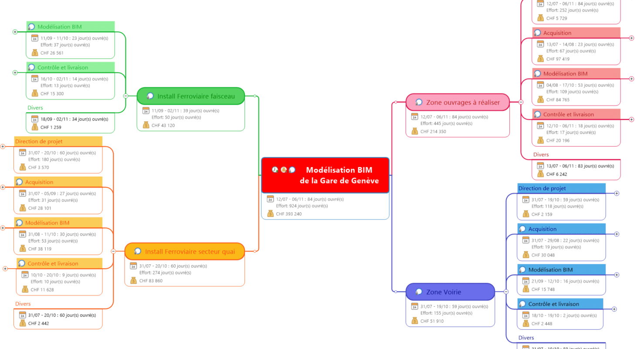Image resolution: width=644 pixels, height=349 pixels.
Task: Select the Modélisation BIM de la Gare central topic
Action: click(339, 175)
